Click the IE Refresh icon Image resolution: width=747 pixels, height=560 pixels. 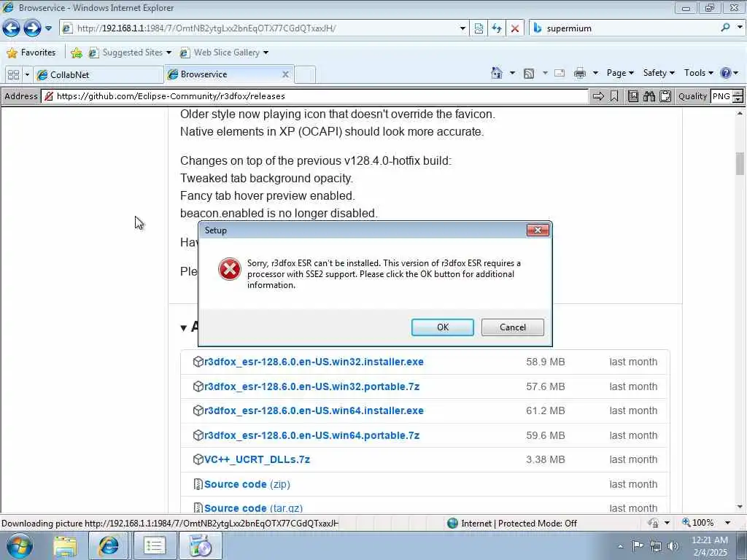[x=497, y=28]
